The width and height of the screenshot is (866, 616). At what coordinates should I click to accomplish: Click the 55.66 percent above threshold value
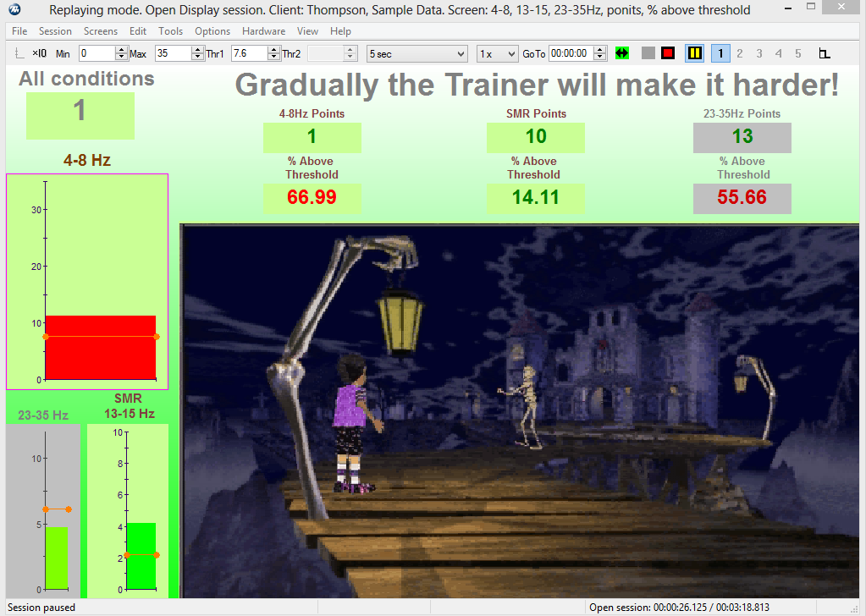click(x=742, y=198)
